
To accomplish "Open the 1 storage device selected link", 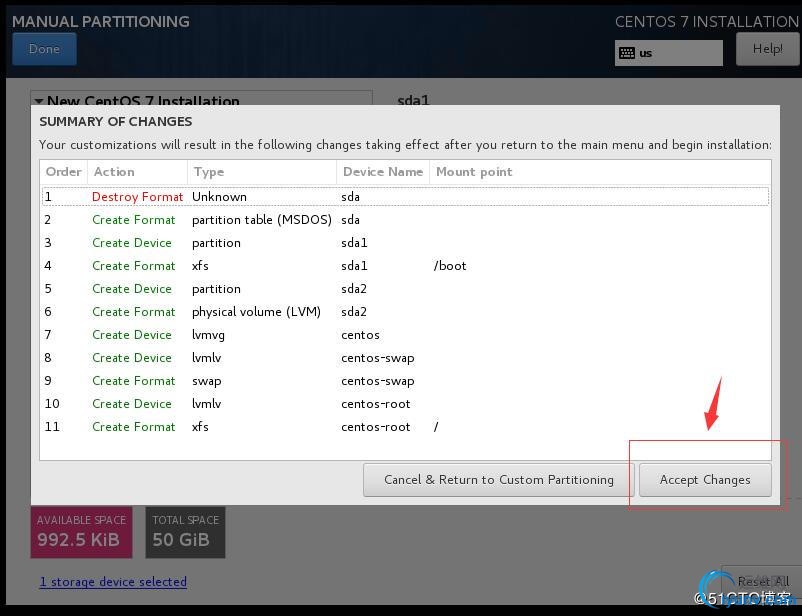I will (x=113, y=582).
